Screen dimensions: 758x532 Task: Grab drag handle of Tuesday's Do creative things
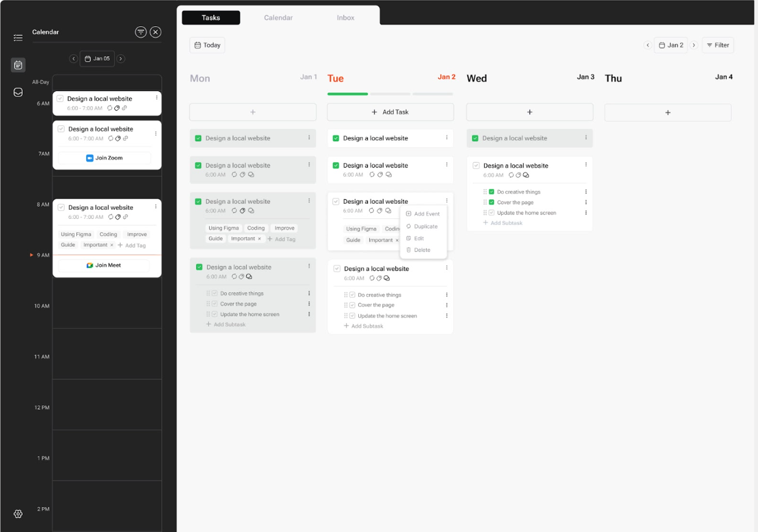tap(345, 295)
